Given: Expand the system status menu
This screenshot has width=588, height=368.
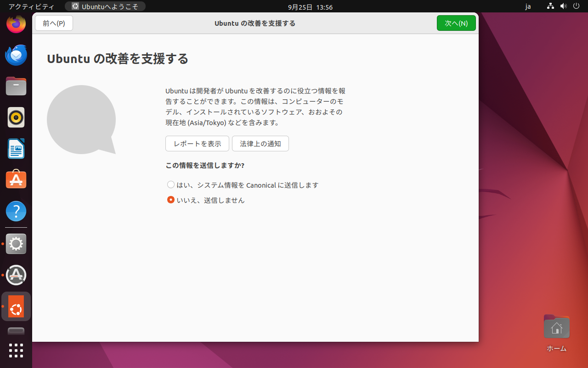Looking at the screenshot, I should 563,7.
